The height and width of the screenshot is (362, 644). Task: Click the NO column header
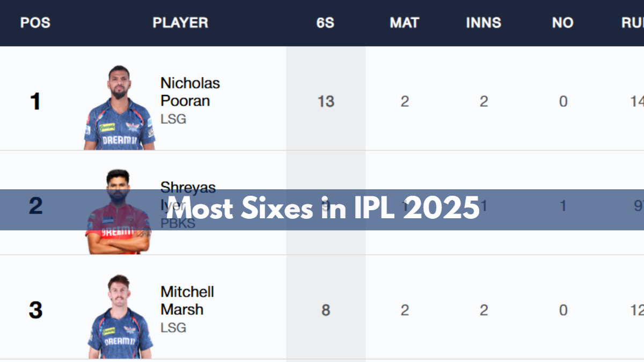[x=562, y=23]
